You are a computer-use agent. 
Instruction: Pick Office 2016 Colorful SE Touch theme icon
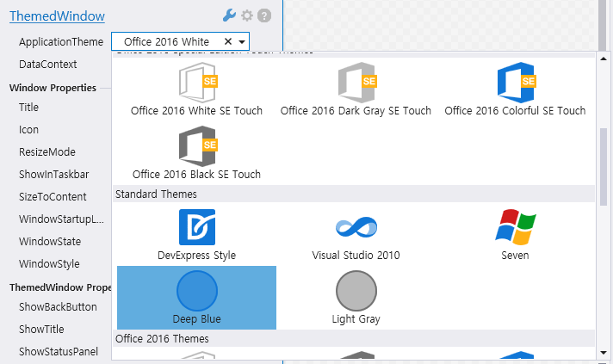pyautogui.click(x=516, y=83)
